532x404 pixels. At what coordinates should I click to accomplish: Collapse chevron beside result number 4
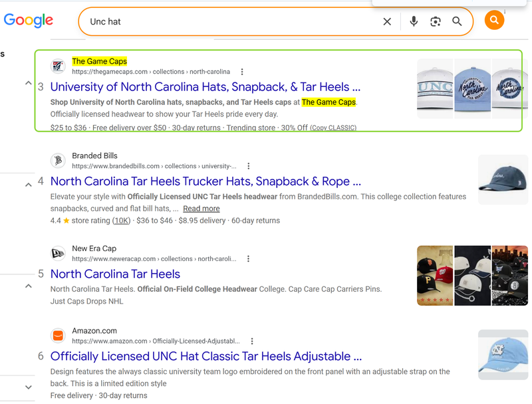pyautogui.click(x=29, y=185)
